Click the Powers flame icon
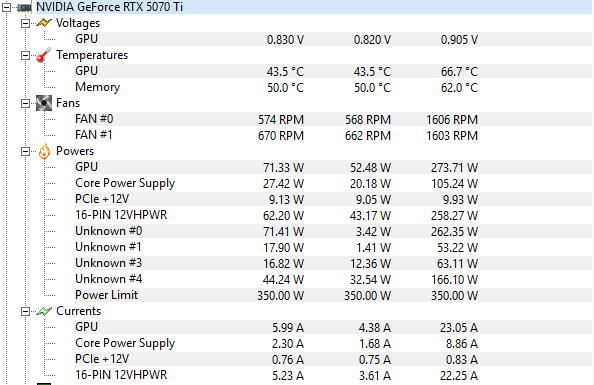The height and width of the screenshot is (385, 594). tap(44, 151)
